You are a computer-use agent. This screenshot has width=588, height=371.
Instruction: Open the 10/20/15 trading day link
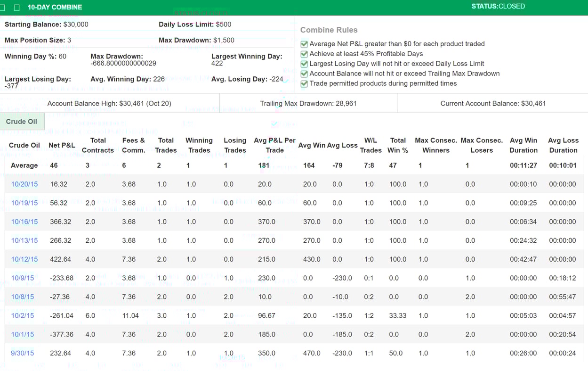tap(24, 184)
